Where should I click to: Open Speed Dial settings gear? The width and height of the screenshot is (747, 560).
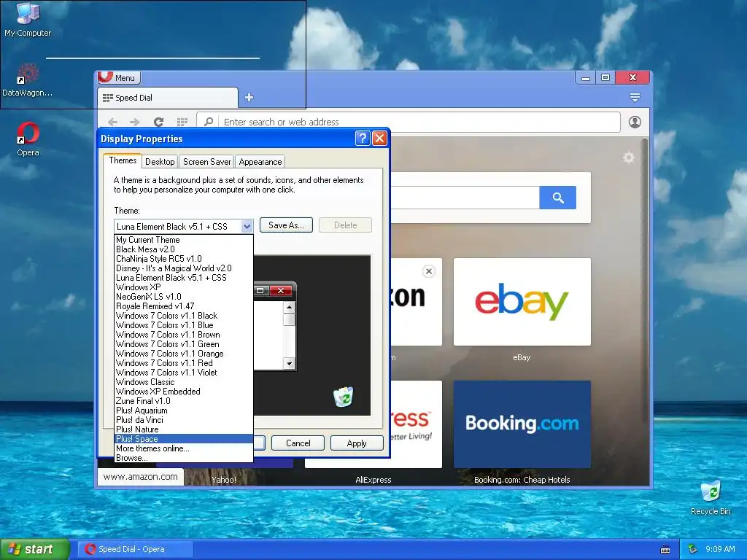(x=629, y=157)
